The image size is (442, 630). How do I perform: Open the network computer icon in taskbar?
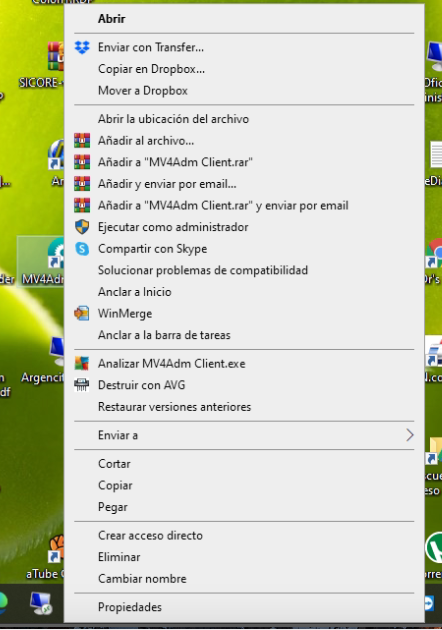[41, 603]
